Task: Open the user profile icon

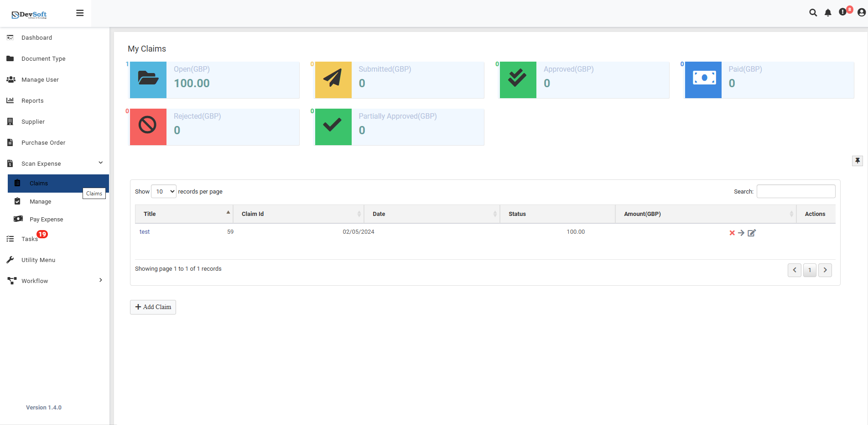Action: point(861,13)
